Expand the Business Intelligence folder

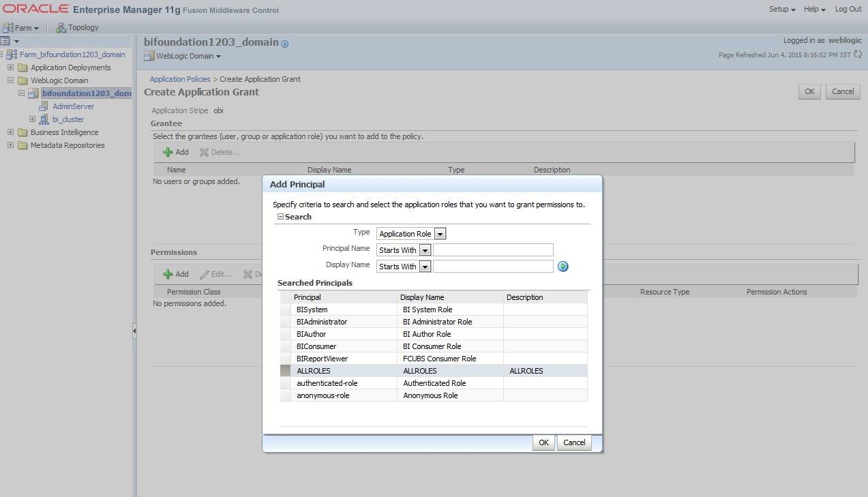(11, 132)
